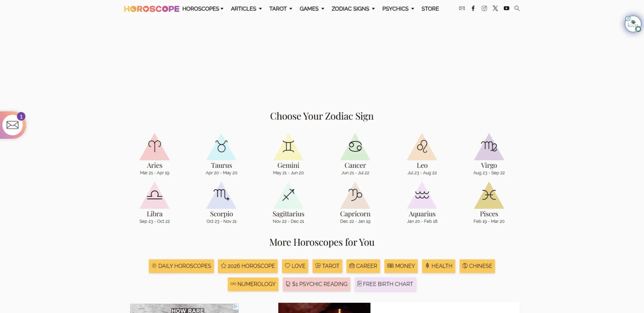The height and width of the screenshot is (313, 644).
Task: Click the 'Oct 23 - Nov 21' date text
Action: point(221,221)
